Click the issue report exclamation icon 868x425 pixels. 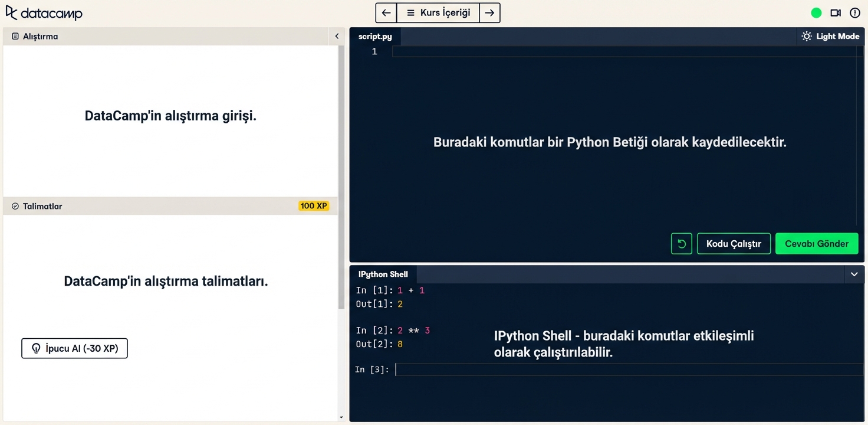(x=855, y=12)
